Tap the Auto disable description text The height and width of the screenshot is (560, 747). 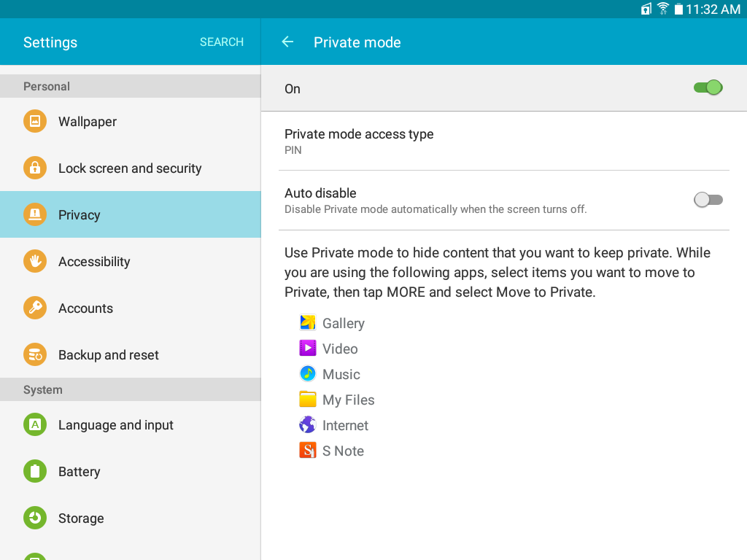[436, 209]
